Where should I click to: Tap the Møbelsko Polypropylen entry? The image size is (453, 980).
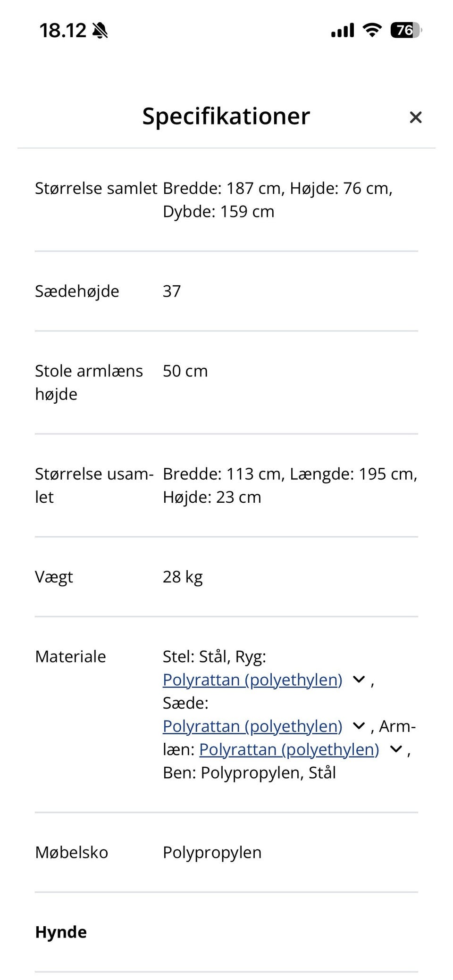pos(212,852)
